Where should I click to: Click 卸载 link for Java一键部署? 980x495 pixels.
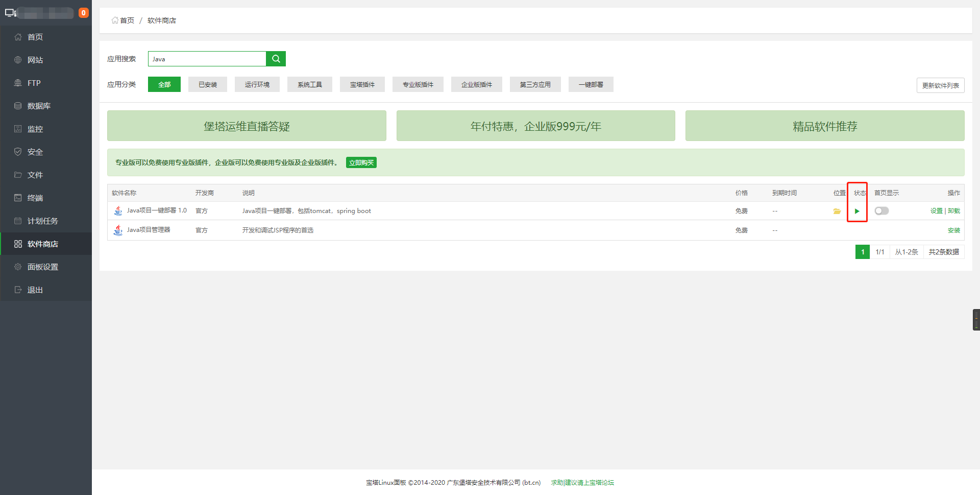coord(954,211)
